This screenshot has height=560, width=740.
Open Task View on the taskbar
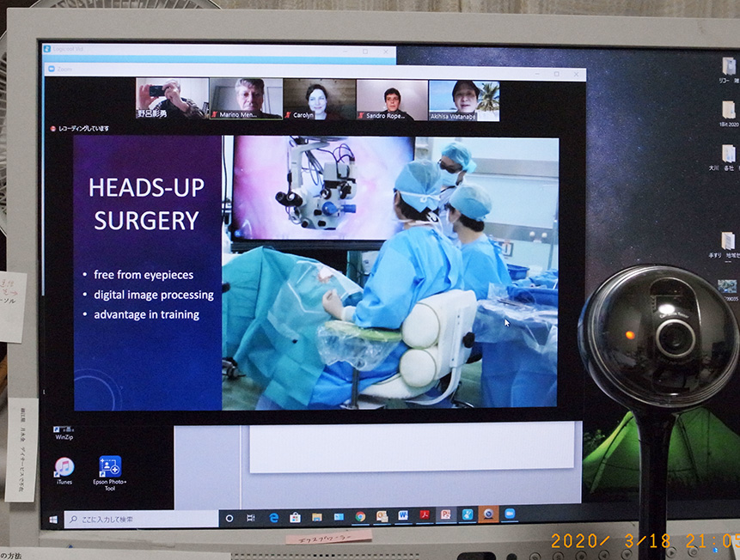pos(251,518)
